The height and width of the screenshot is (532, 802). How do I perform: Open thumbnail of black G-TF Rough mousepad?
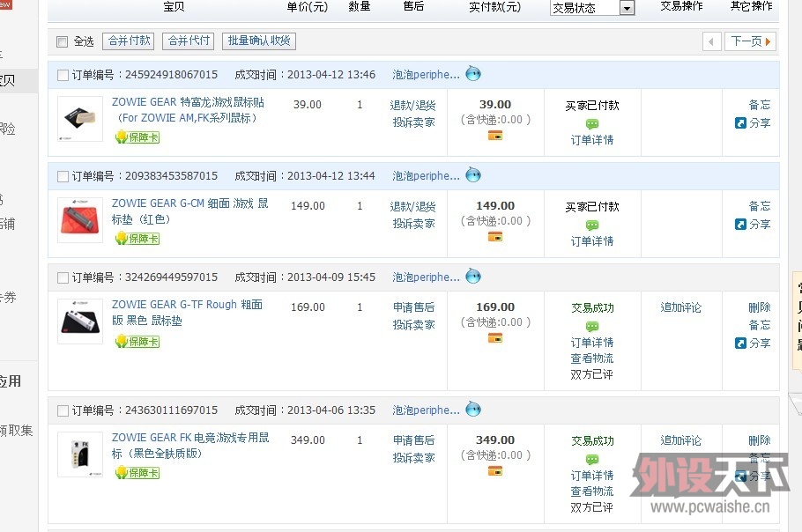[x=80, y=321]
